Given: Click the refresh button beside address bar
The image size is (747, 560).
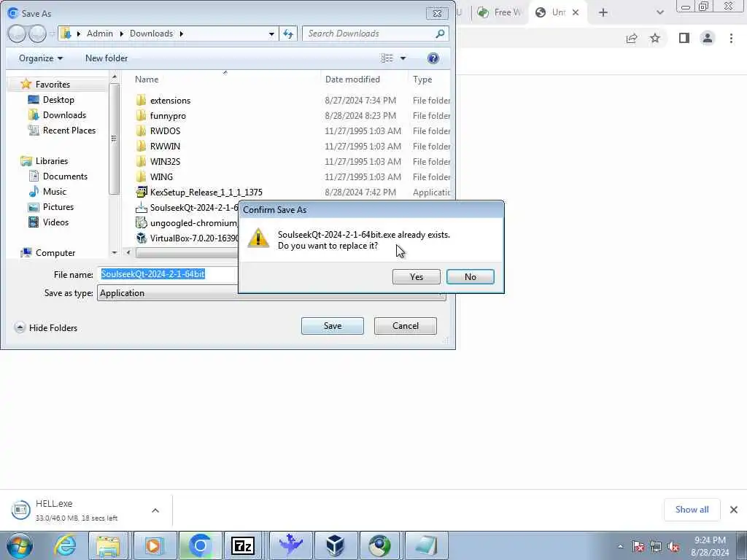Looking at the screenshot, I should [x=288, y=34].
